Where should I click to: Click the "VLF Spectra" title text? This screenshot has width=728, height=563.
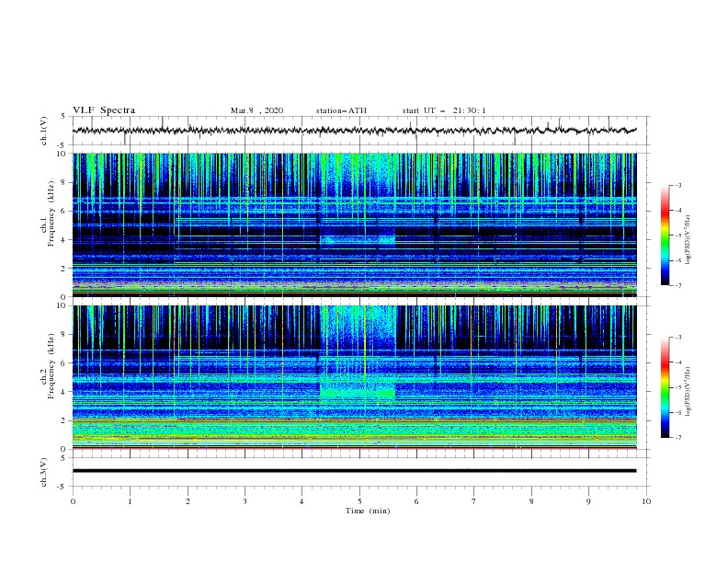click(104, 110)
